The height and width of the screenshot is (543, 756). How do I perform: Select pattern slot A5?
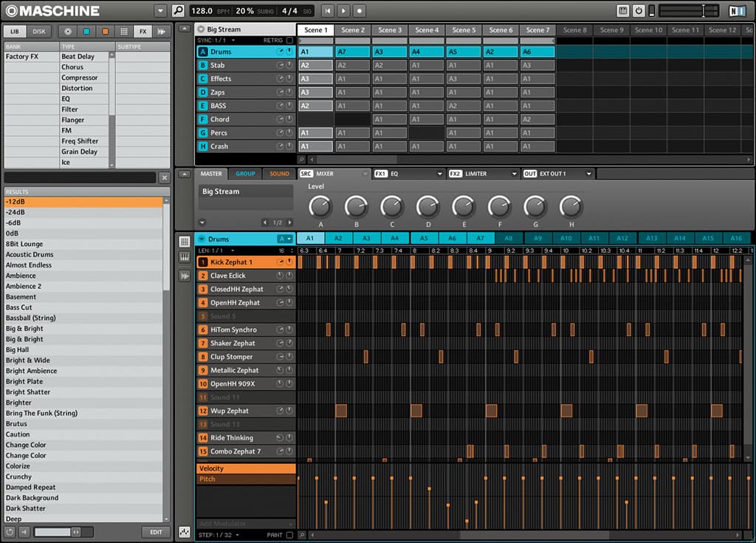coord(424,239)
